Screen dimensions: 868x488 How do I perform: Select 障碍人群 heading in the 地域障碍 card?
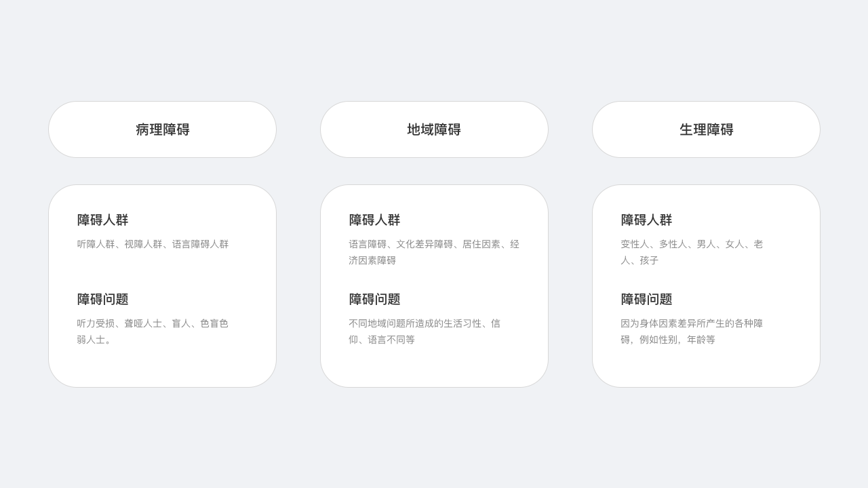(374, 220)
